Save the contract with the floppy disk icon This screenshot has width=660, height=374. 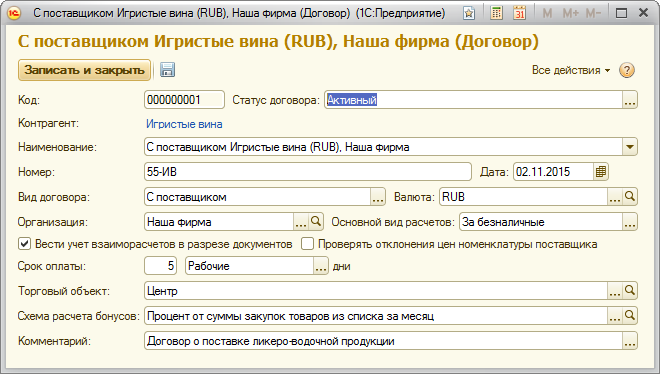click(168, 70)
